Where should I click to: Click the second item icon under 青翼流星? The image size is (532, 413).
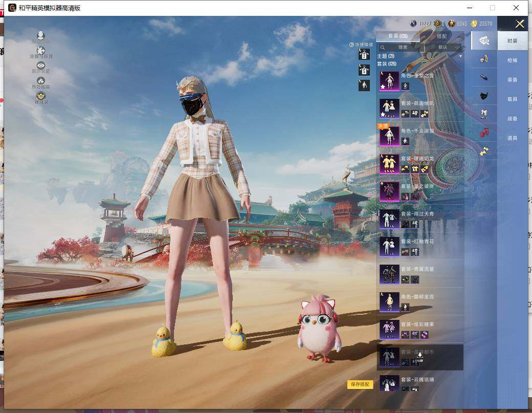(415, 279)
